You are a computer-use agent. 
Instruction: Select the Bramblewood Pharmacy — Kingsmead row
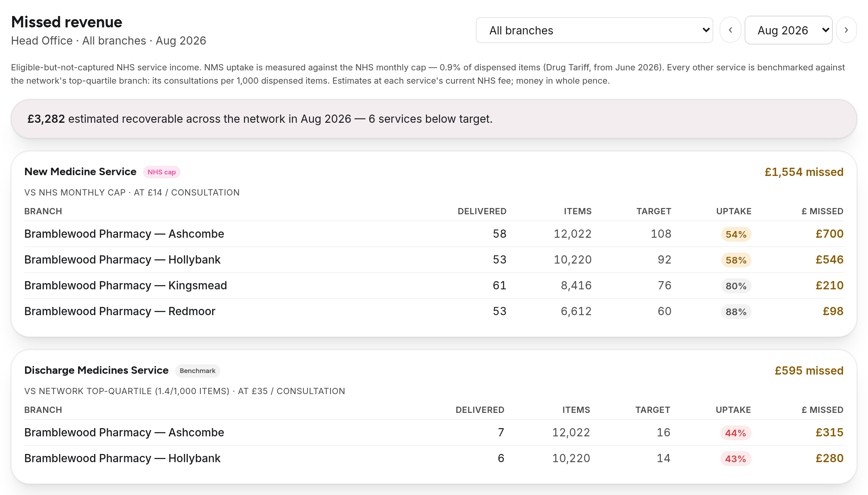(x=434, y=285)
